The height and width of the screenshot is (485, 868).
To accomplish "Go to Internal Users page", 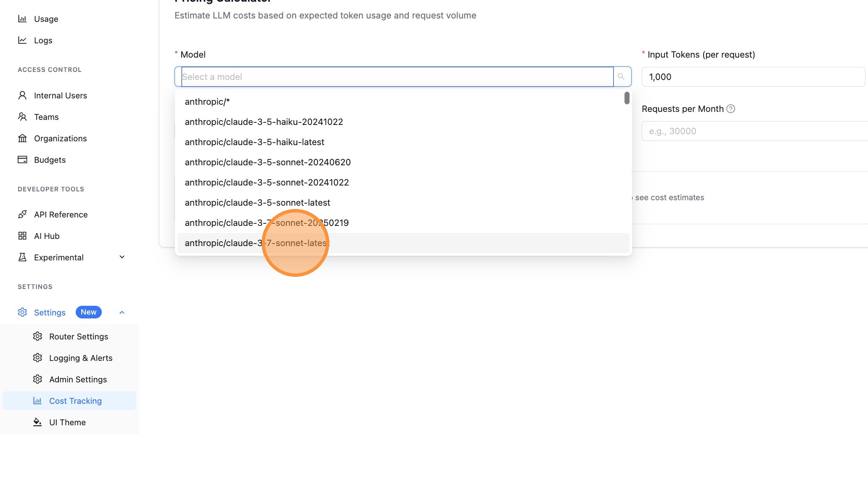I will tap(61, 95).
